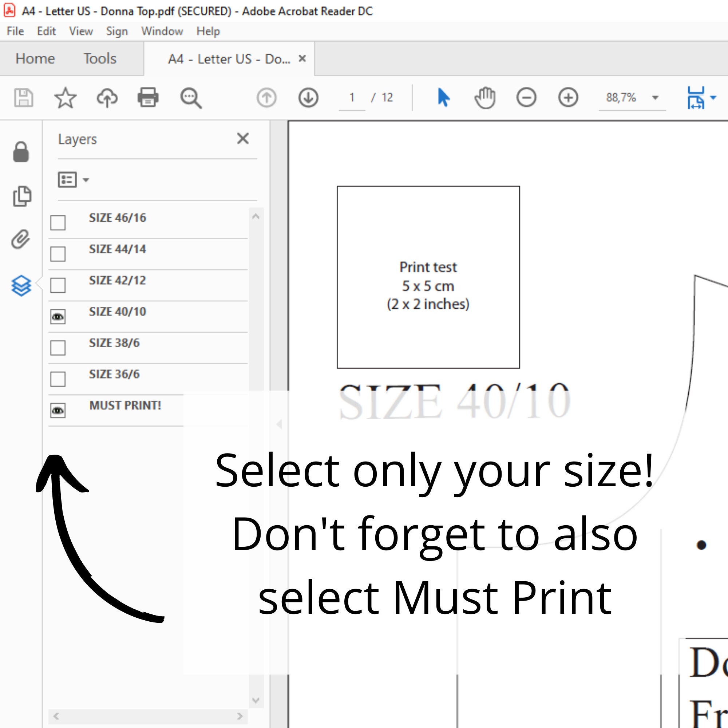Select the SIZE 44/14 layer name
Image resolution: width=728 pixels, height=728 pixels.
[x=118, y=249]
